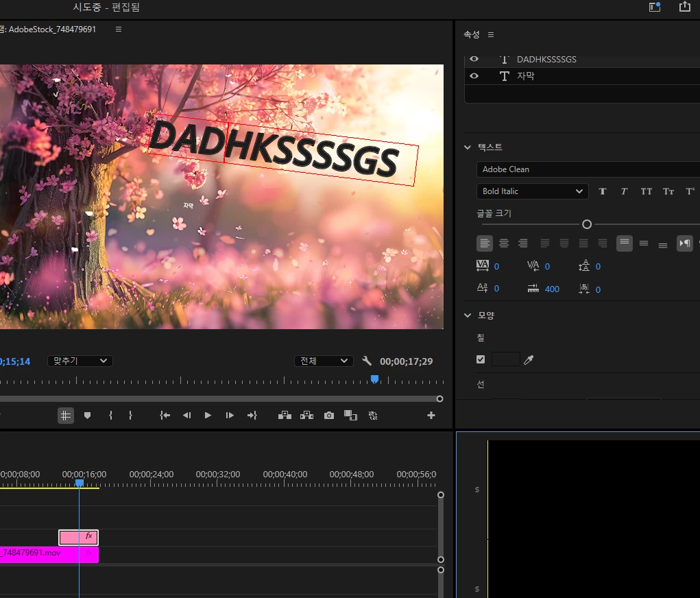Select the DADHKSSSSGS layer row
The height and width of the screenshot is (598, 700).
(582, 60)
